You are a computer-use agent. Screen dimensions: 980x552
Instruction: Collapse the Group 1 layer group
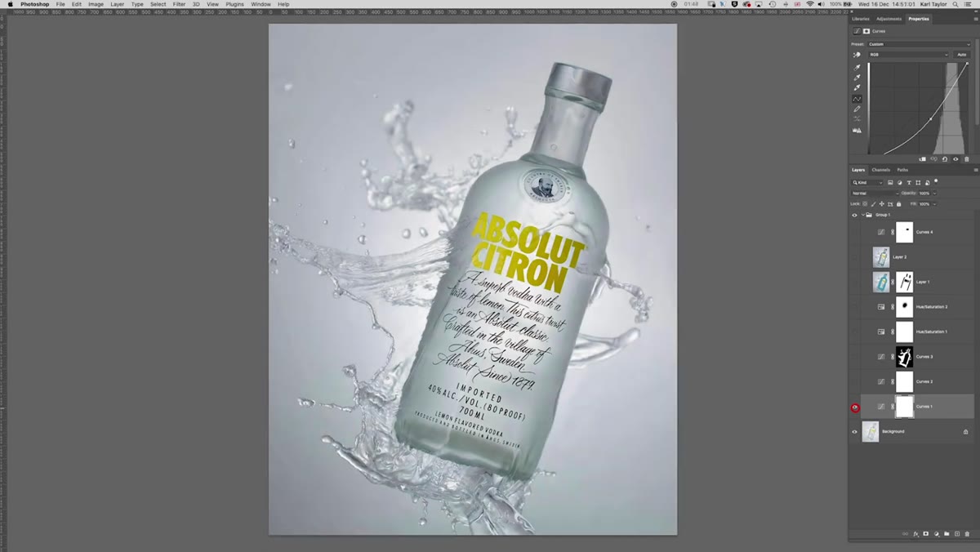[x=863, y=215]
